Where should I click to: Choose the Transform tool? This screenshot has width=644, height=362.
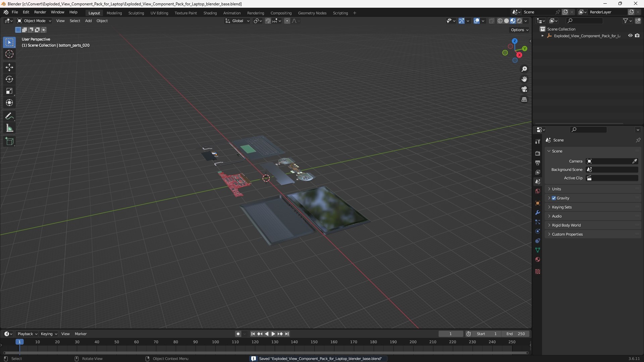(9, 103)
